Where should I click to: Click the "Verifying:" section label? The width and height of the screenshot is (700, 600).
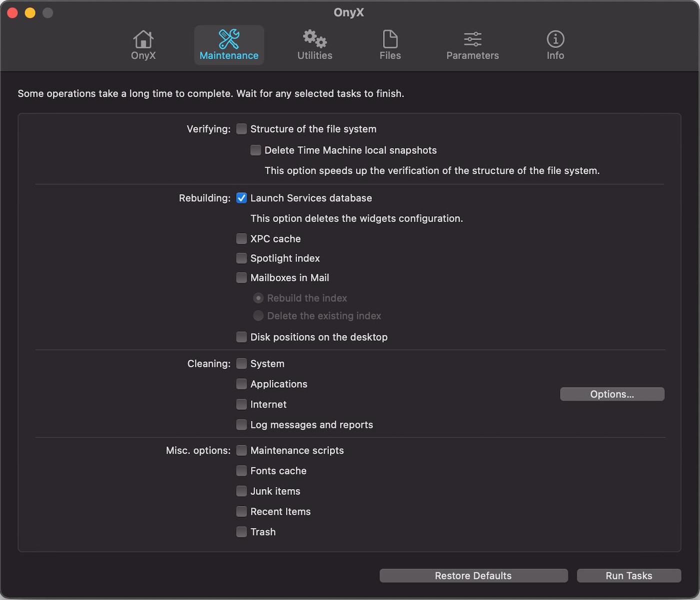click(208, 129)
